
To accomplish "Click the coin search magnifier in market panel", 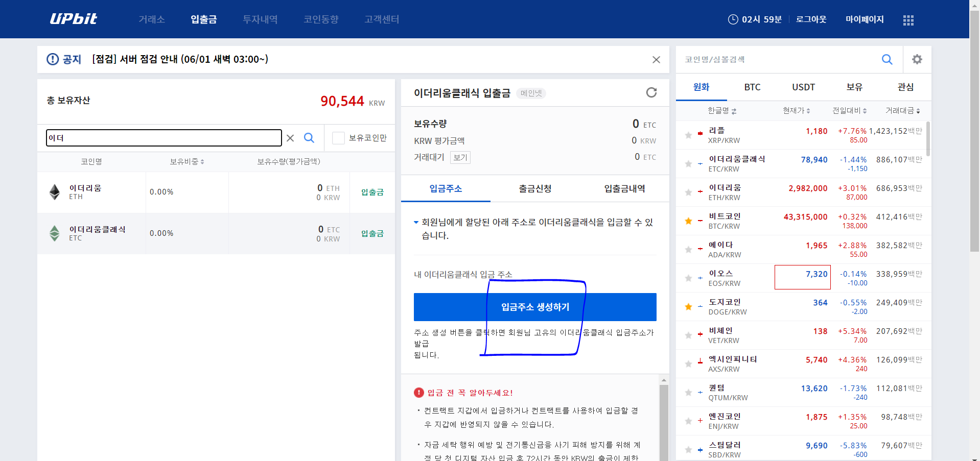I will pyautogui.click(x=887, y=60).
